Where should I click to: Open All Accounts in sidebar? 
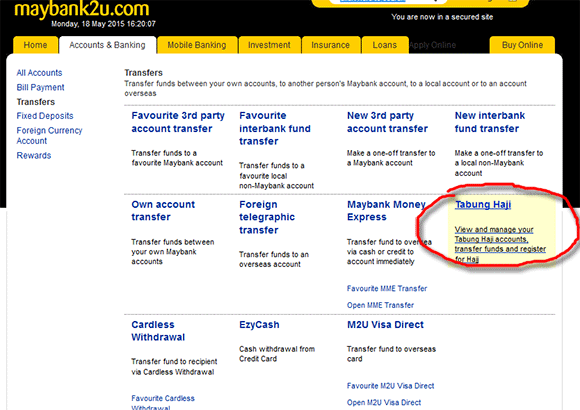pyautogui.click(x=39, y=73)
